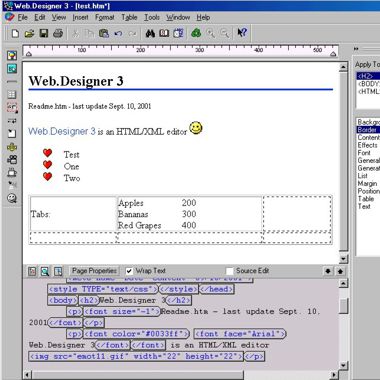
Task: Click the design view scroll up arrow
Action: point(343,68)
